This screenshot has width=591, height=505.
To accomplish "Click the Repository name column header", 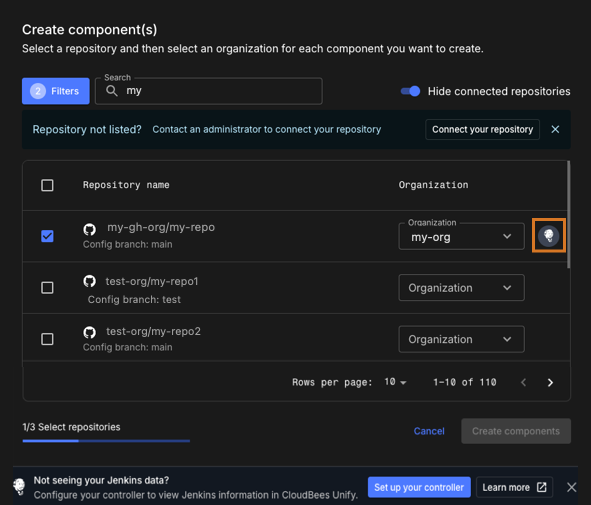I will point(126,185).
